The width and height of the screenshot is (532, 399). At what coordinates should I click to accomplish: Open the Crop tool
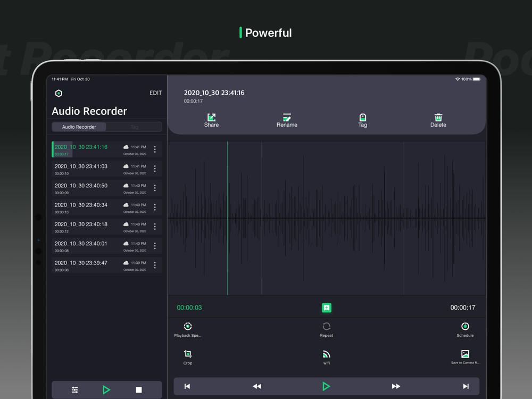(x=188, y=354)
